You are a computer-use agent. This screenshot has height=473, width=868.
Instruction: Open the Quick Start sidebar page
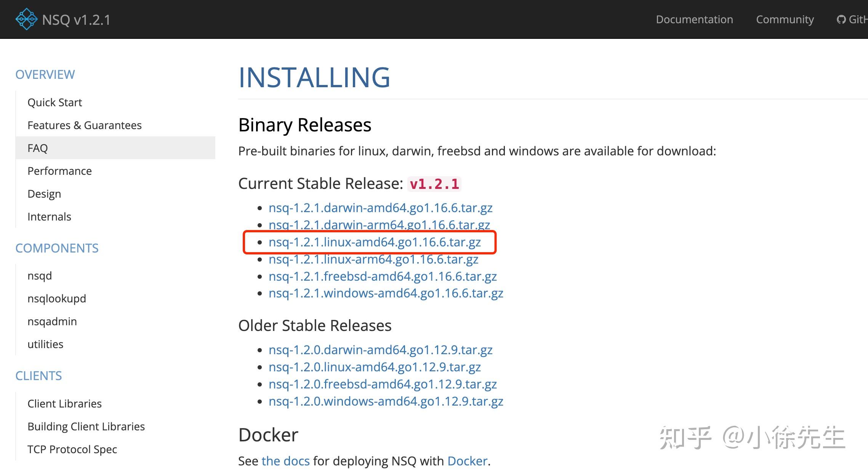[x=54, y=102]
